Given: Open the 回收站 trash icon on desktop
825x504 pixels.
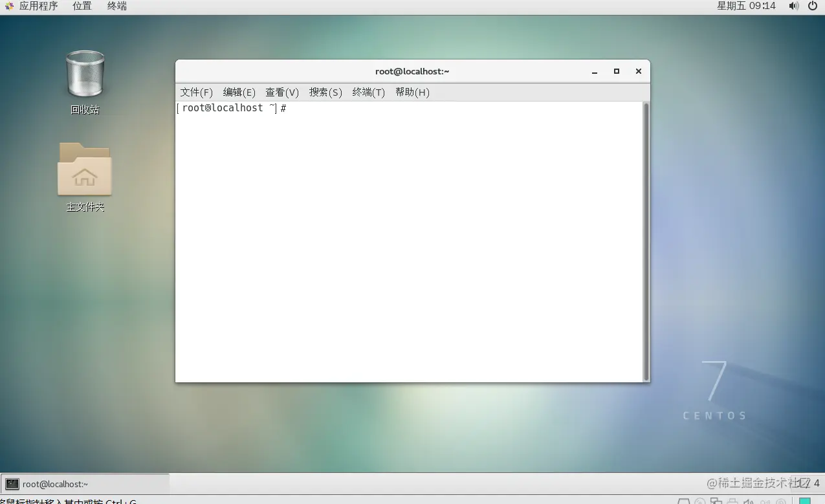Looking at the screenshot, I should click(85, 74).
